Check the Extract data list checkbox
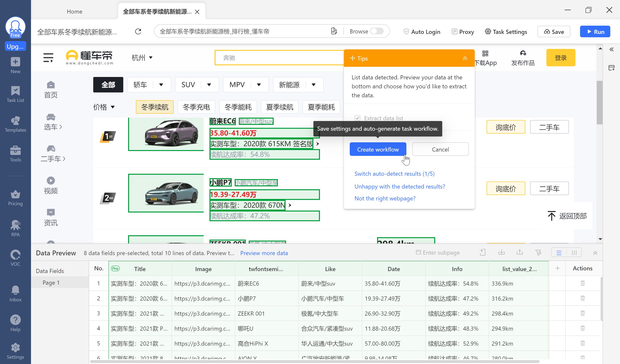The image size is (620, 364). point(357,118)
